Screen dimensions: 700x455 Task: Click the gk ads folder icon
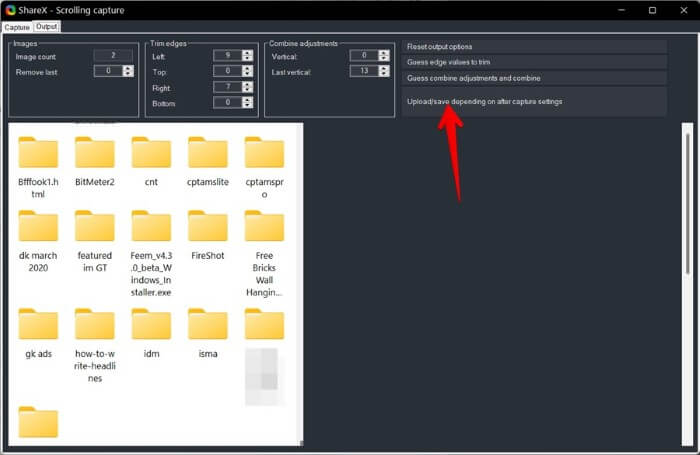38,325
